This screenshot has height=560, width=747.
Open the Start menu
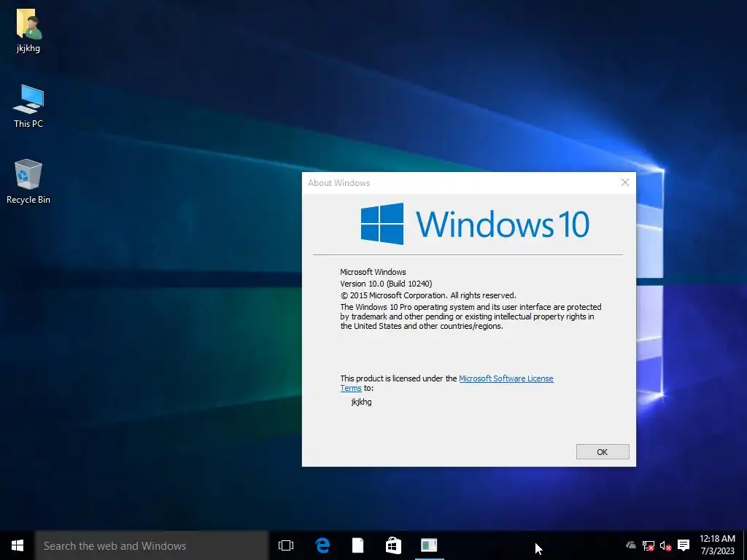tap(18, 545)
